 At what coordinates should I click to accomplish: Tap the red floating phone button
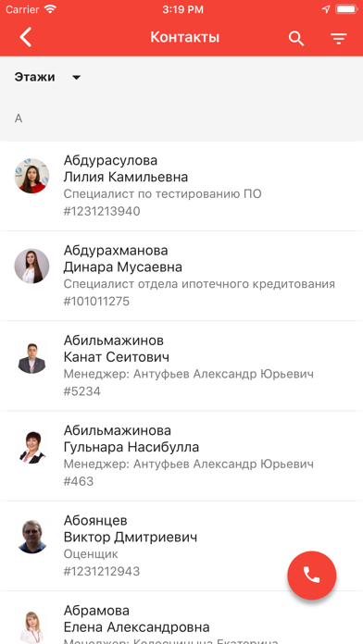pos(312,575)
